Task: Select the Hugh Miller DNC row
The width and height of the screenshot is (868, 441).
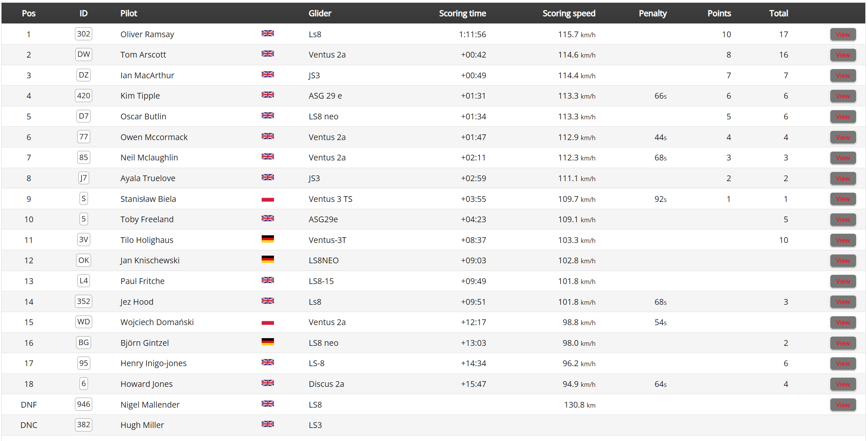Action: 433,425
